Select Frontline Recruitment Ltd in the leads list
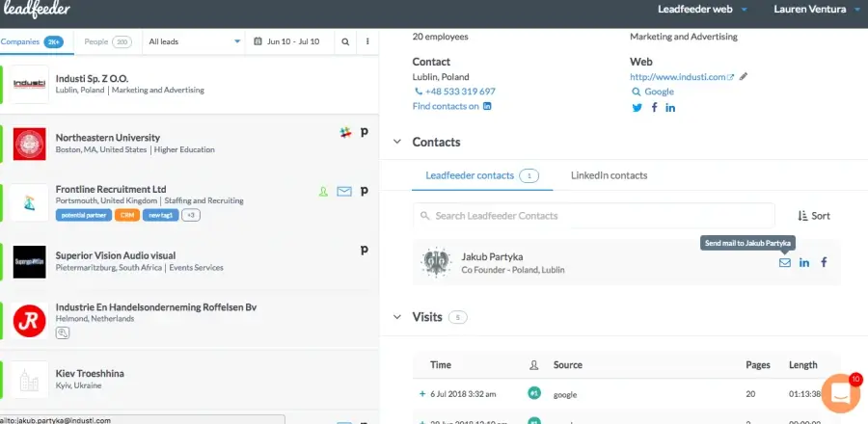Viewport: 868px width, 424px height. (x=111, y=189)
